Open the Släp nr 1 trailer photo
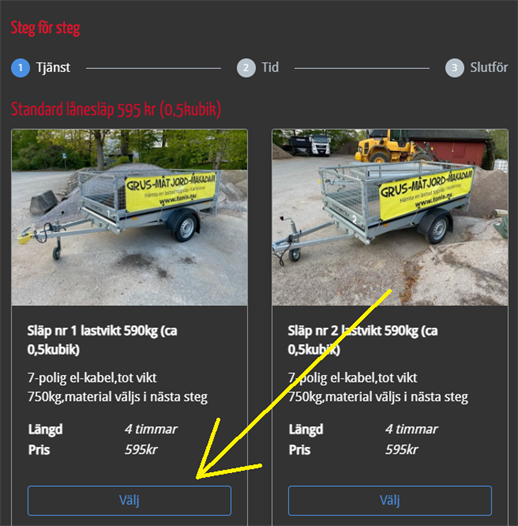 130,217
